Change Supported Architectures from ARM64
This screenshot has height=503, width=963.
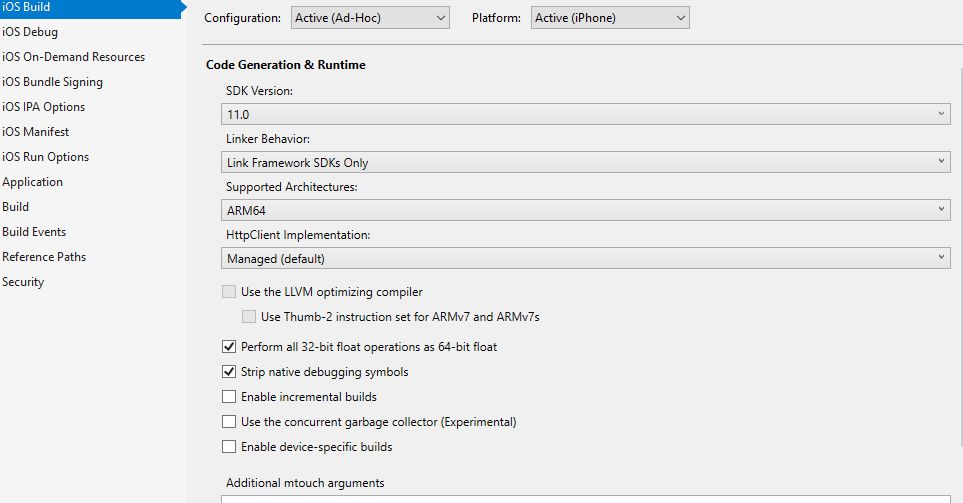(585, 210)
